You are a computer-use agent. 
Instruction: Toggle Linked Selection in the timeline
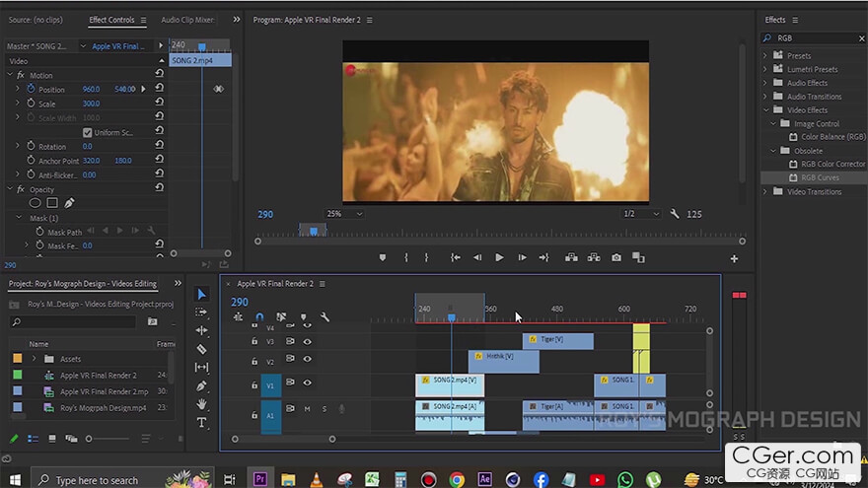[281, 317]
